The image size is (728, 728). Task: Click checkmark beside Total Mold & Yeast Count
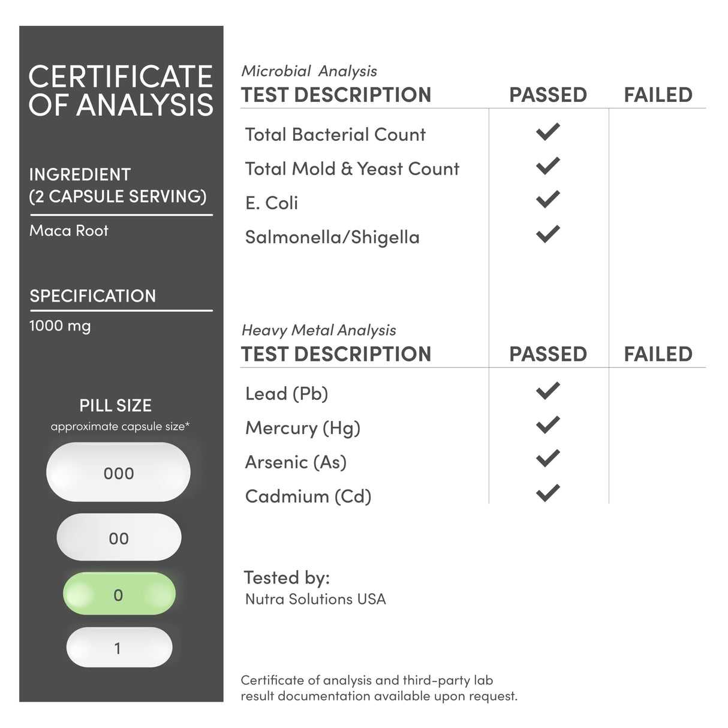pos(547,166)
